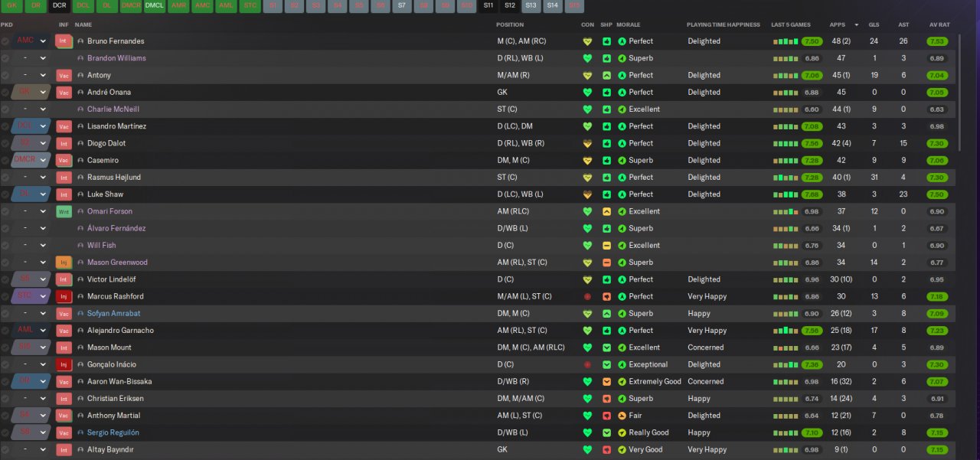Click Bruno Fernandes' last 5 games bars
The image size is (980, 460).
(x=786, y=41)
